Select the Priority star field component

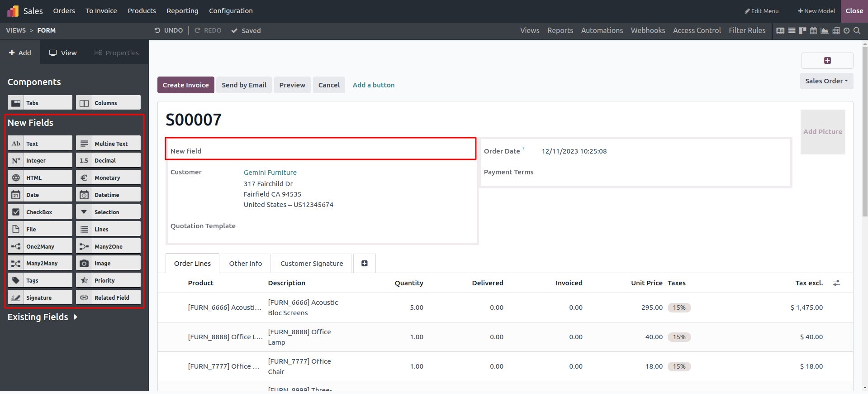[x=108, y=280]
